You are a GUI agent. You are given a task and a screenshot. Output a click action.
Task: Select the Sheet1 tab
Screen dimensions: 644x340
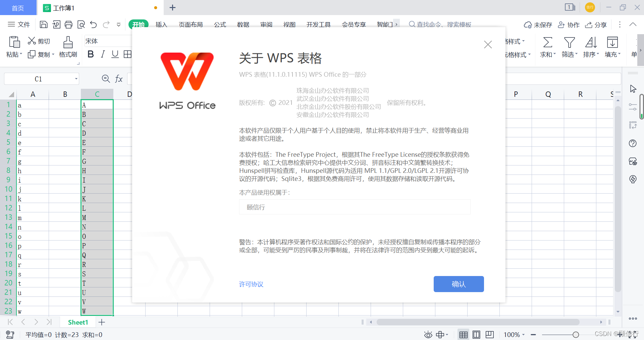click(x=78, y=322)
